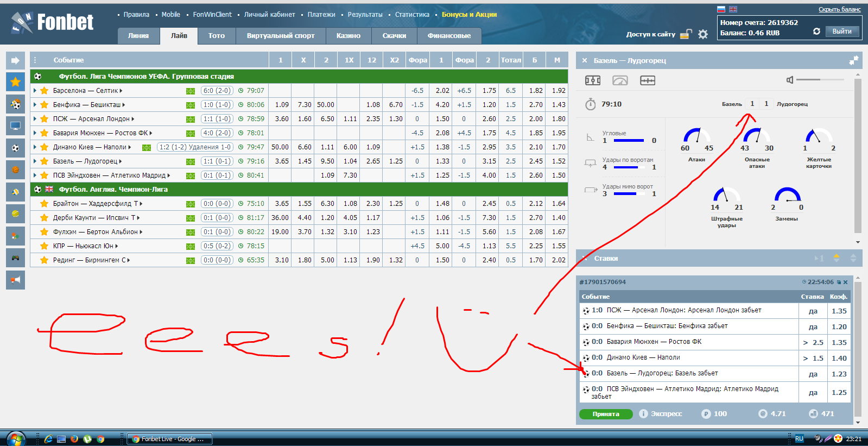Open dropdown arrow after Фулхэм — Бертон Альбион
Screen dimensions: 868x446
(x=141, y=232)
